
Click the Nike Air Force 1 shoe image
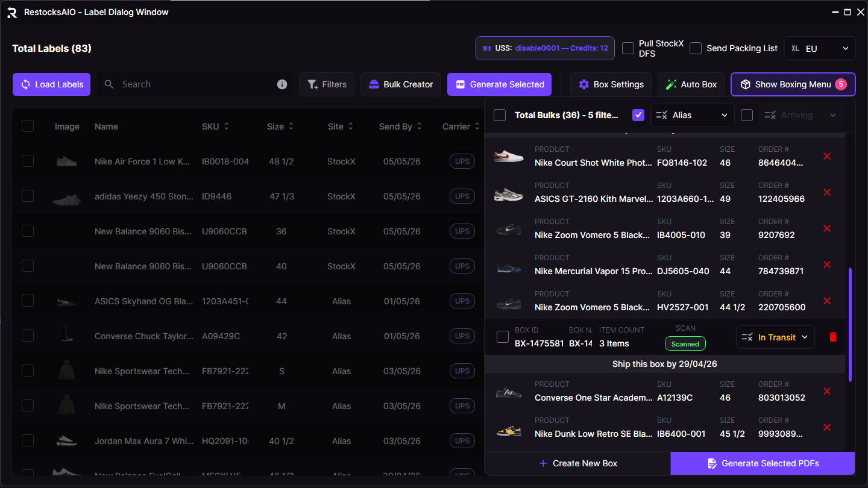point(66,161)
